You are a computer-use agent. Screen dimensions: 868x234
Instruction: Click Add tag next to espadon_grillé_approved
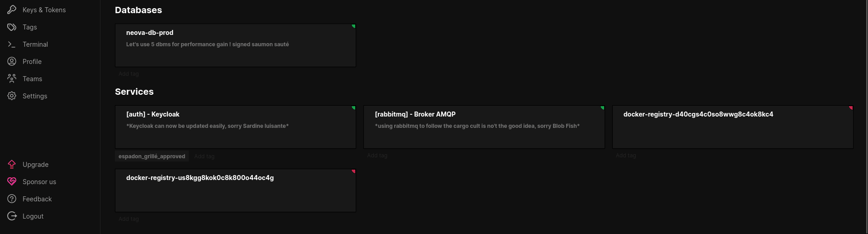(x=204, y=156)
